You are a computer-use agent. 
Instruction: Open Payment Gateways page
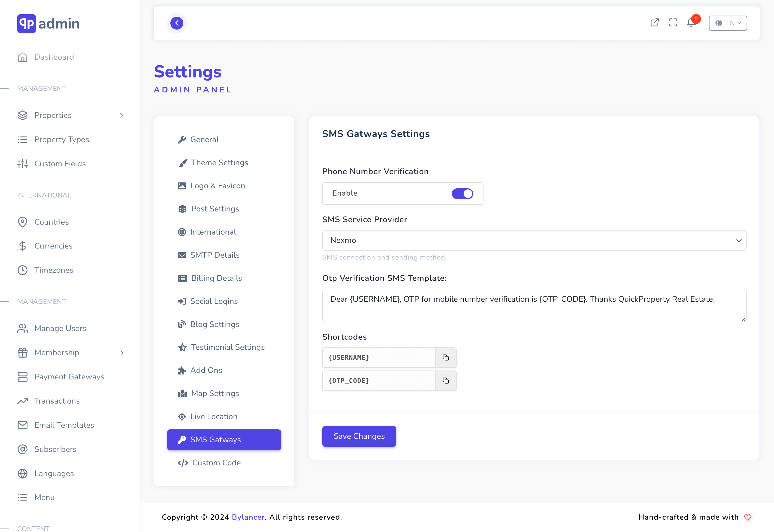69,377
